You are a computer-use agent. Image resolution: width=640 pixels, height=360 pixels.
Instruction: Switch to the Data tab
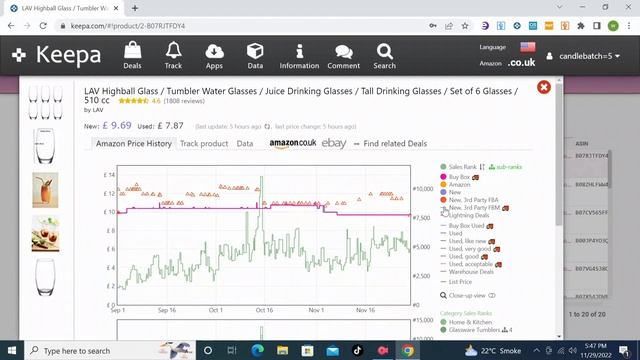click(x=245, y=144)
